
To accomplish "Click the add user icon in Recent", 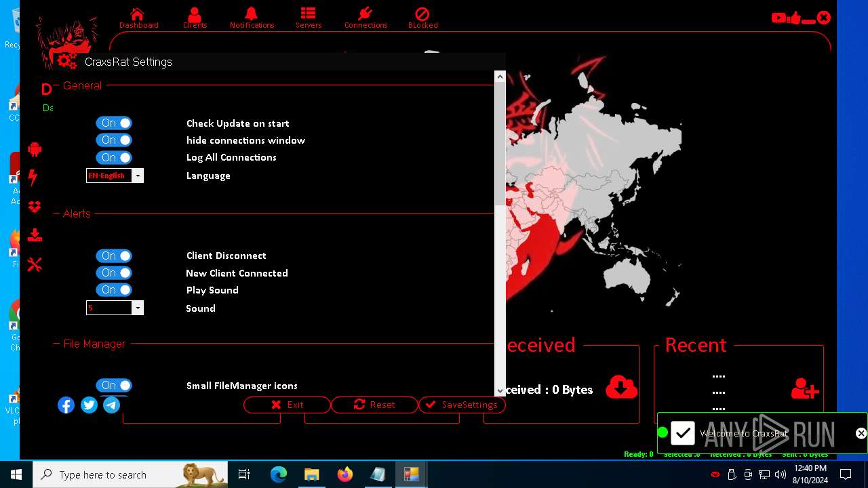I will click(805, 388).
